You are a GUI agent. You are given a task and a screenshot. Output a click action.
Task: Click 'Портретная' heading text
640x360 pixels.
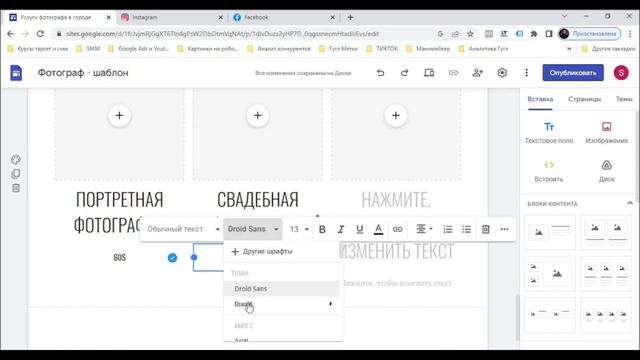click(120, 200)
